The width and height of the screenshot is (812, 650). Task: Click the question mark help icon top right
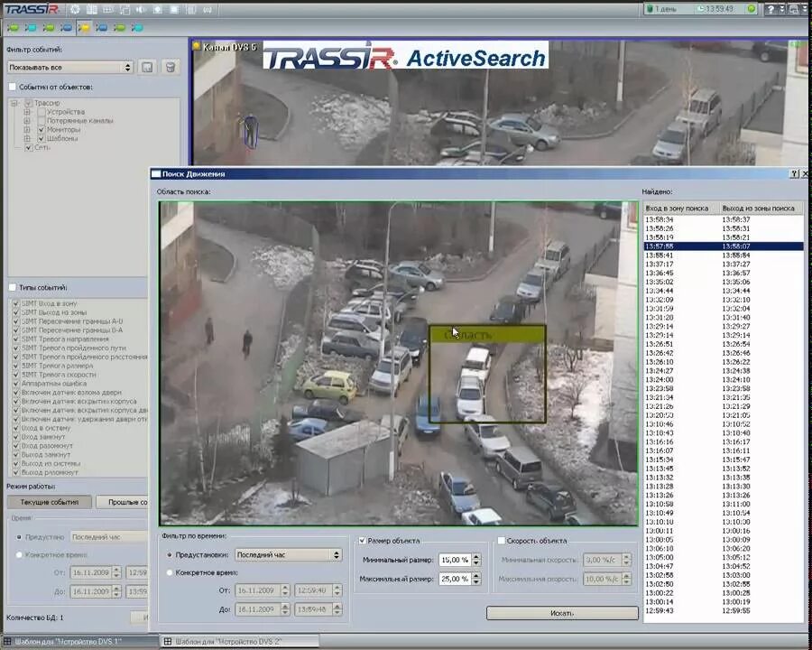[770, 9]
